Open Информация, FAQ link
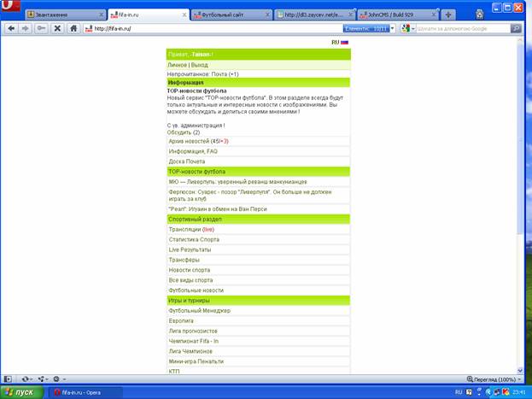Image resolution: width=532 pixels, height=399 pixels. (193, 151)
